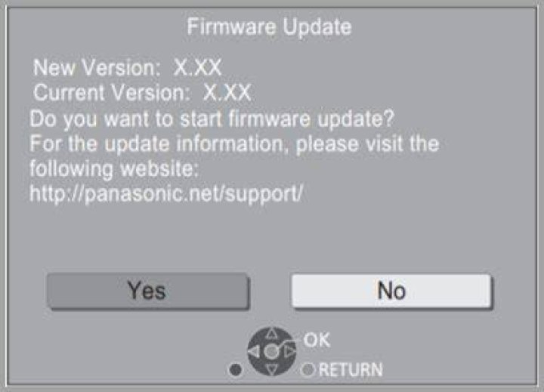Click the X.XX value after New Version

point(197,67)
